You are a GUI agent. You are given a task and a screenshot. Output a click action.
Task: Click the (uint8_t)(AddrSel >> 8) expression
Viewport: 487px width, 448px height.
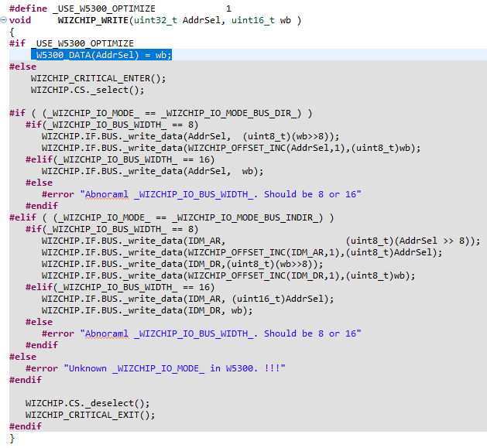tap(410, 241)
